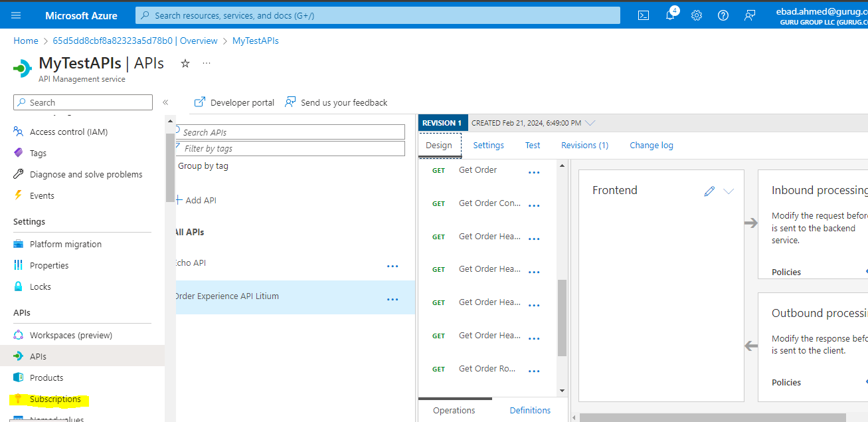Click Add API
Viewport: 868px width, 422px height.
pos(195,200)
